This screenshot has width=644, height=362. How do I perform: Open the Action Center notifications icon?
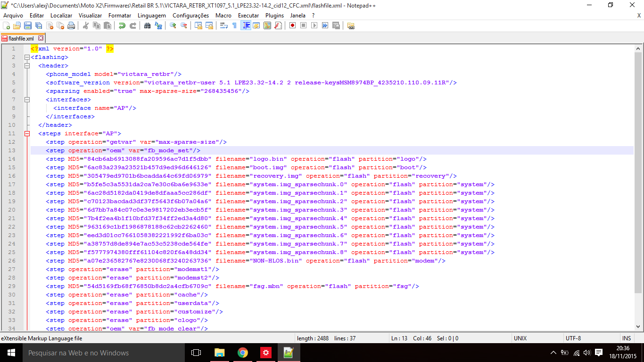tap(599, 353)
